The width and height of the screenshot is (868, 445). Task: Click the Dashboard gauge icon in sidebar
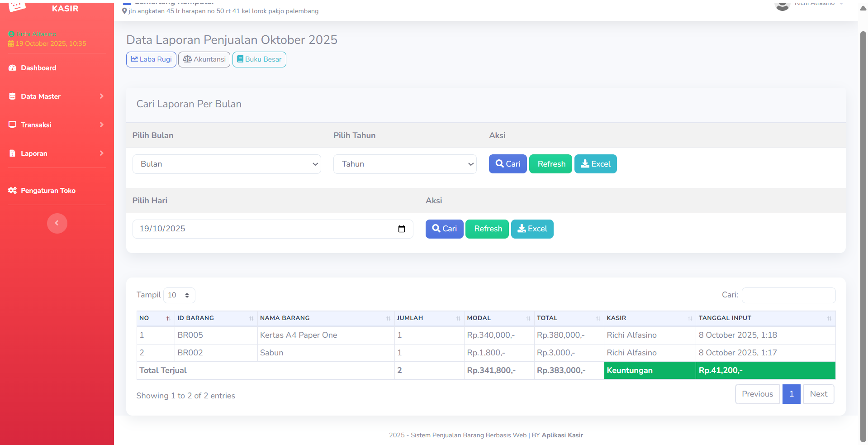[13, 68]
